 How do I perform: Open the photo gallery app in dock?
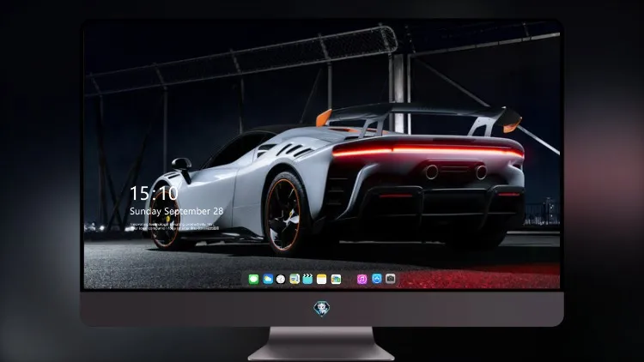click(x=336, y=280)
